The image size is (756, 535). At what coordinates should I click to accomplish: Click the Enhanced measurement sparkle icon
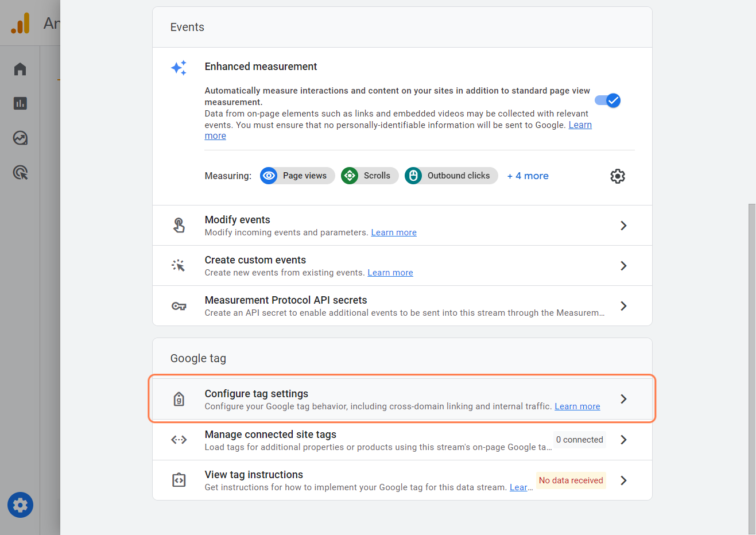[x=179, y=68]
